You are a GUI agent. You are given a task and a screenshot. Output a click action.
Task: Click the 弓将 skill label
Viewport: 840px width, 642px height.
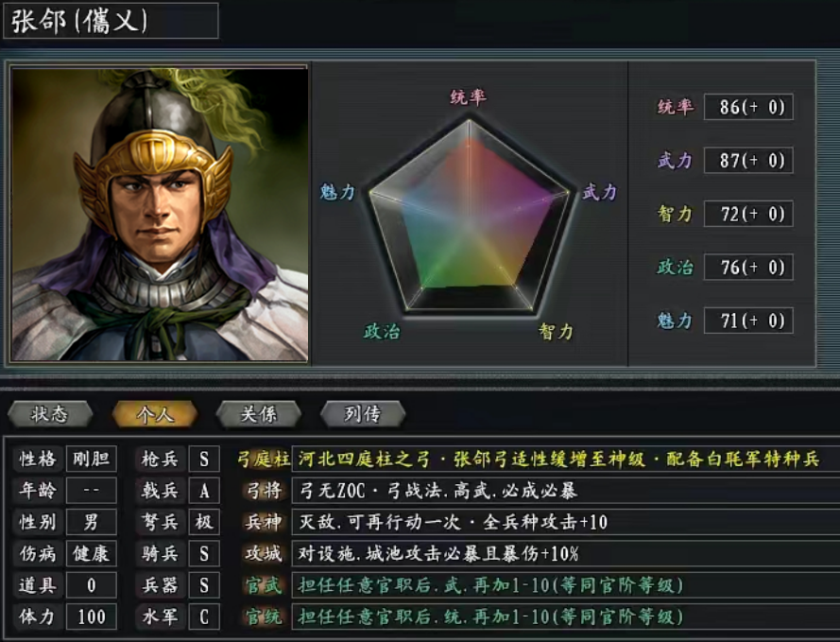point(264,491)
